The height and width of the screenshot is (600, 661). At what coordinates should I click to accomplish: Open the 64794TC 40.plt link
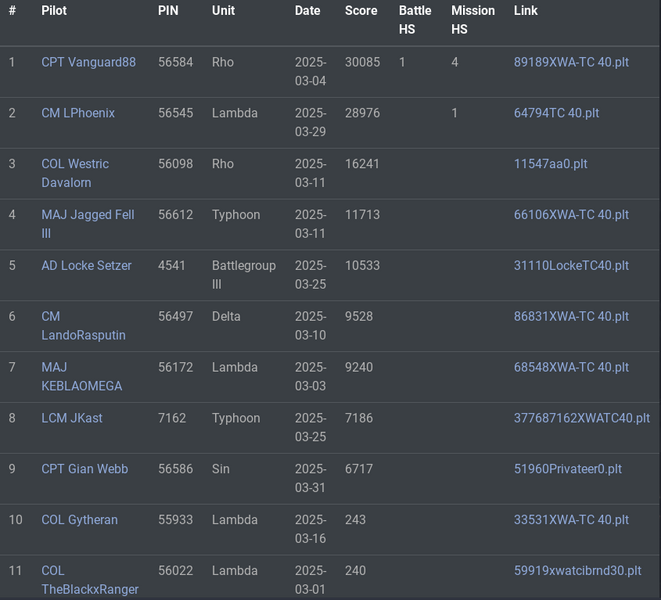[x=556, y=113]
